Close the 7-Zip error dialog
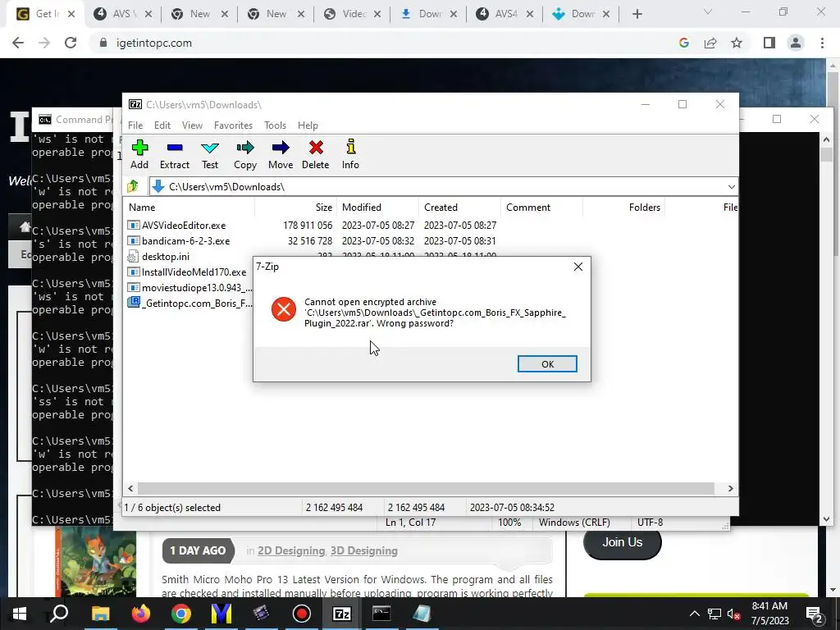Viewport: 840px width, 630px height. [578, 267]
